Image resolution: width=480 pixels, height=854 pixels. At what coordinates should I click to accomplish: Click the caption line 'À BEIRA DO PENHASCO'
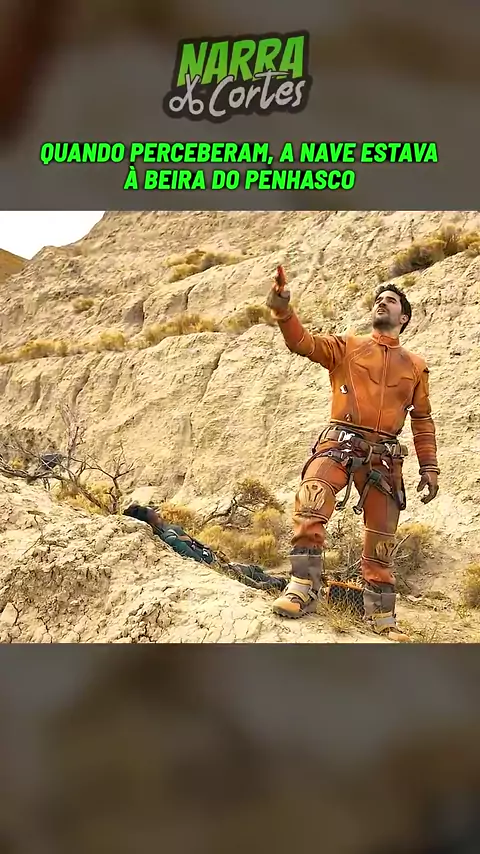click(x=239, y=179)
